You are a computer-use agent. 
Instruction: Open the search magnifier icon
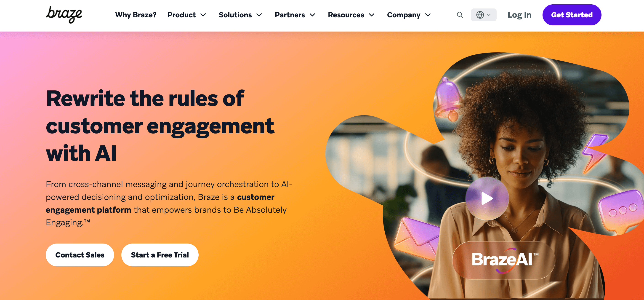click(x=460, y=15)
